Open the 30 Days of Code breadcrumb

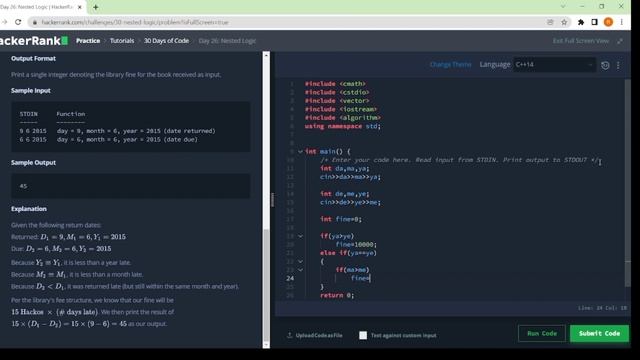166,41
